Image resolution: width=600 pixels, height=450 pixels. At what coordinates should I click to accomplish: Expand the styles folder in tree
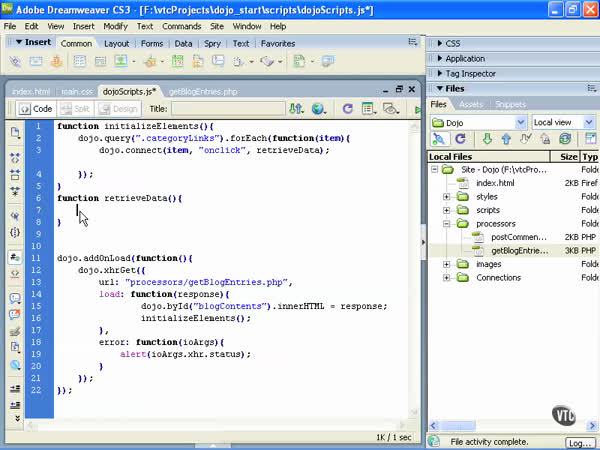point(447,197)
